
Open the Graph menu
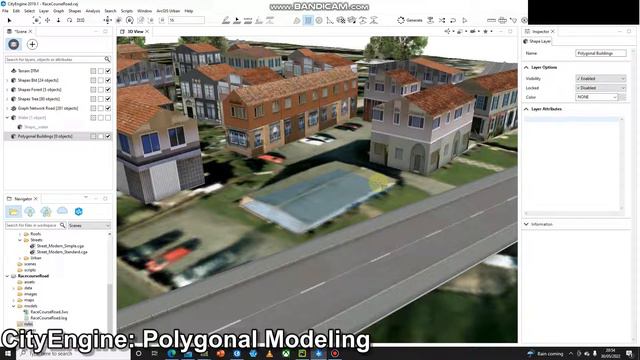pyautogui.click(x=59, y=11)
